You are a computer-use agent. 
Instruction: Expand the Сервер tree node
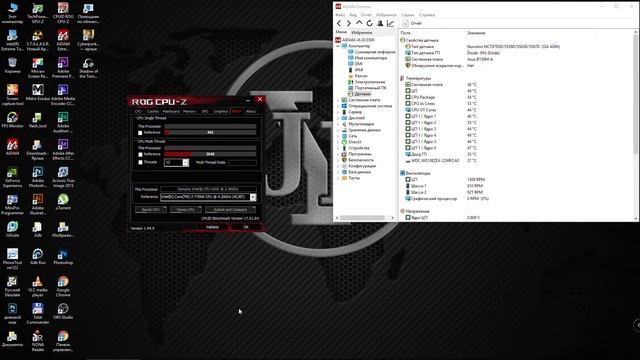point(338,112)
